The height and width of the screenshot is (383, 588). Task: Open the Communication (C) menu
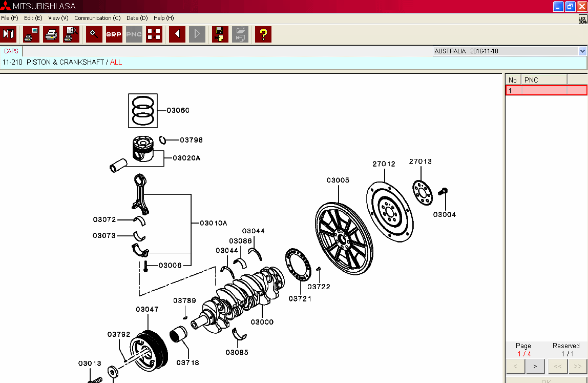pos(97,18)
